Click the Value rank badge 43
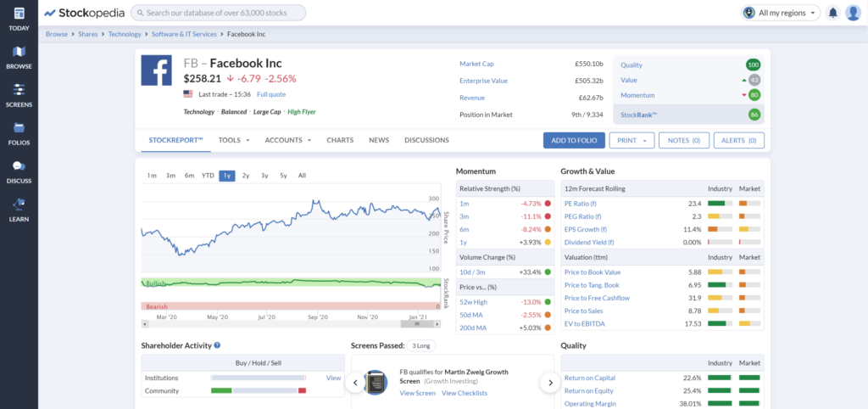868x409 pixels. [754, 80]
